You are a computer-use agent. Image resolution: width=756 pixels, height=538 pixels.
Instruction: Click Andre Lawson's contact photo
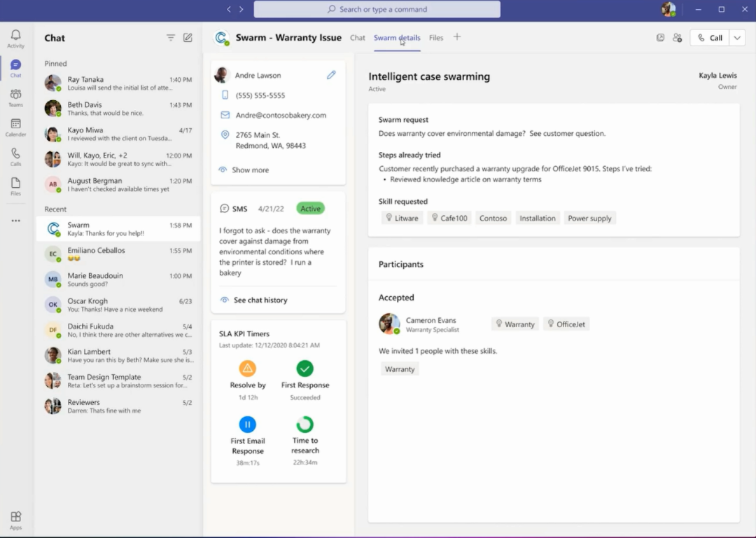pyautogui.click(x=222, y=75)
